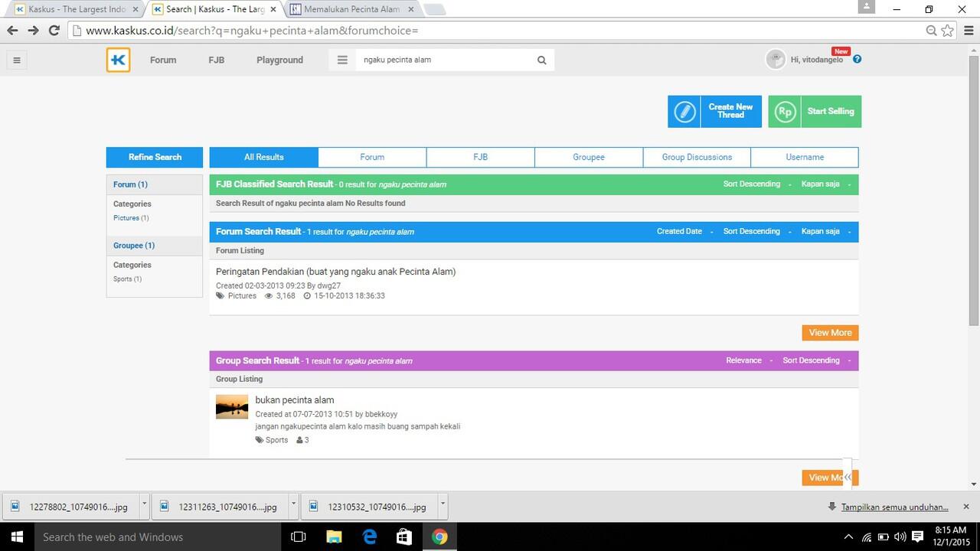Filter by Pictures (1) category
Image resolution: width=980 pixels, height=551 pixels.
tap(131, 218)
